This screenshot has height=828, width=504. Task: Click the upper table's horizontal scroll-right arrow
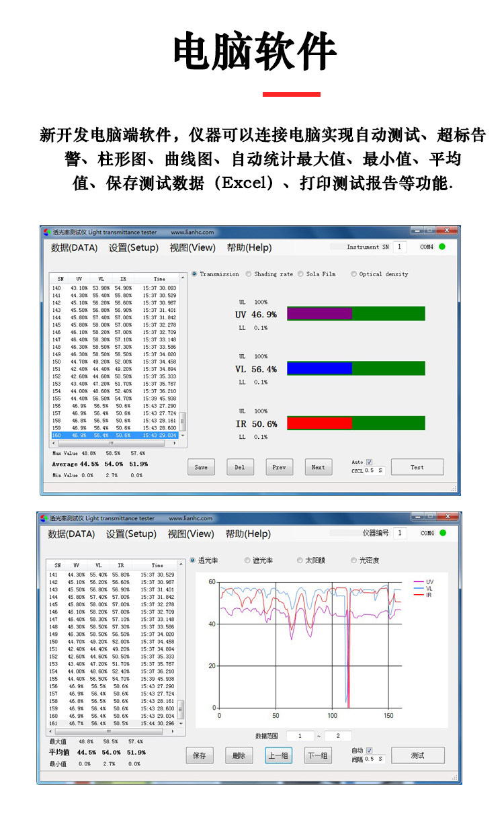tap(175, 443)
